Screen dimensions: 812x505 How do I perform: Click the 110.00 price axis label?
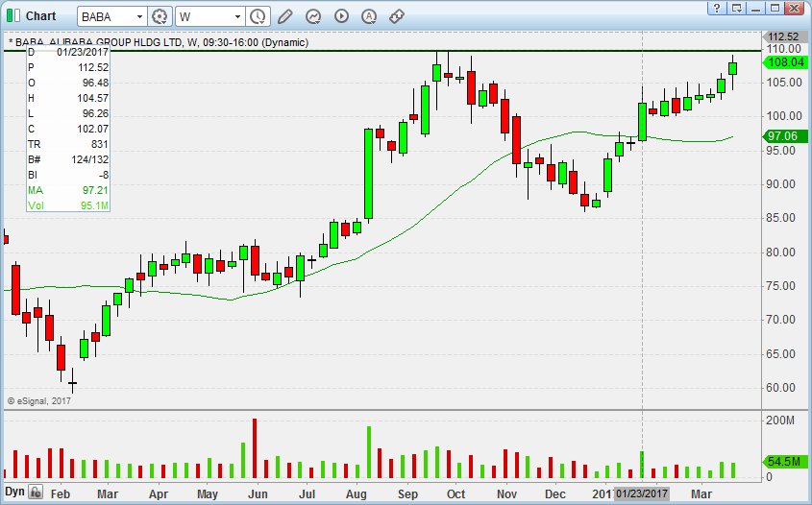[x=783, y=49]
